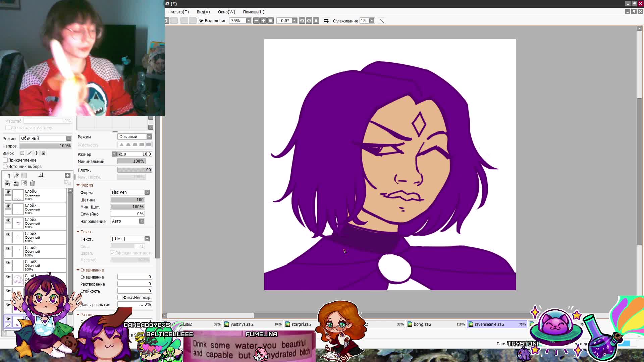
Task: Open the Вид(V) menu
Action: [203, 12]
